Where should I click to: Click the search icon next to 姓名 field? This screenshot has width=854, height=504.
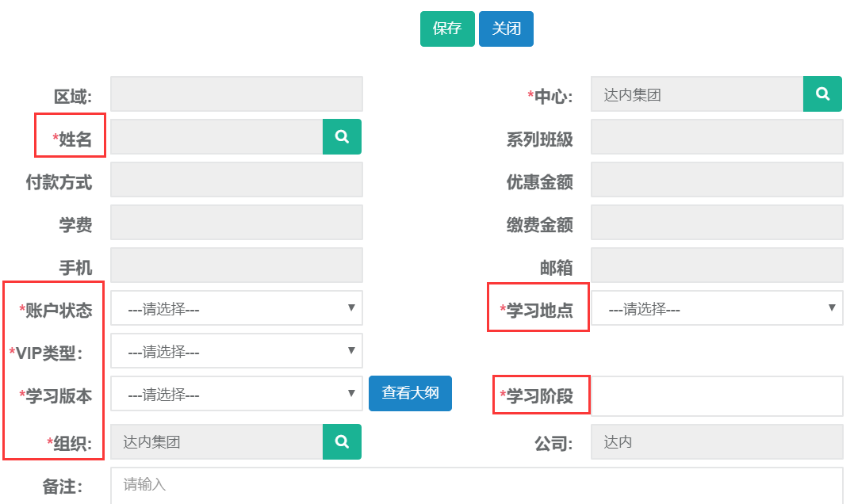click(342, 137)
